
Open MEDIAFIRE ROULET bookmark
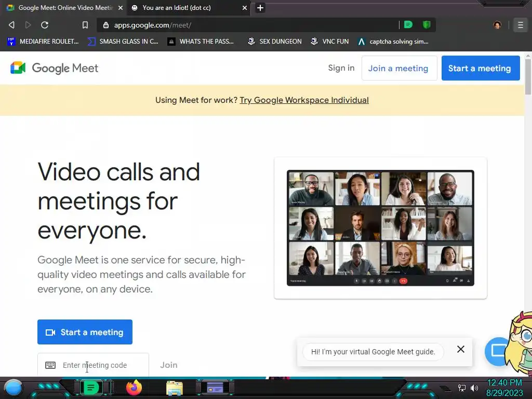[x=43, y=42]
